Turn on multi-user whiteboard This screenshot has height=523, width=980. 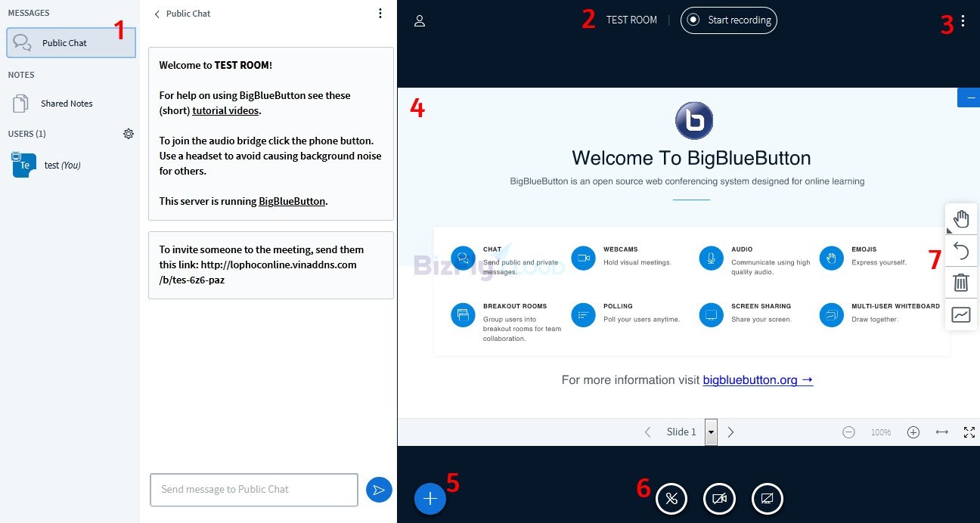coord(961,314)
